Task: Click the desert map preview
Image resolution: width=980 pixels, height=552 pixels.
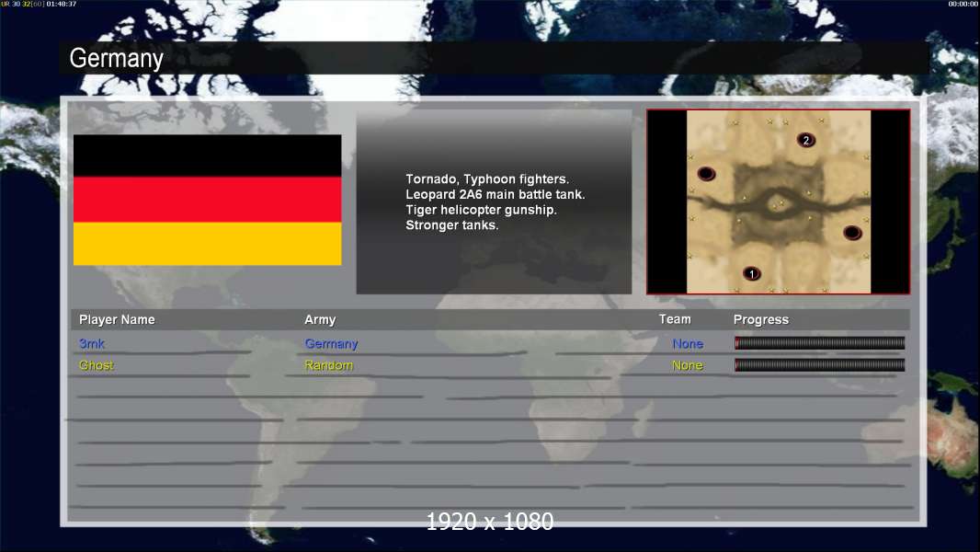Action: [x=778, y=201]
